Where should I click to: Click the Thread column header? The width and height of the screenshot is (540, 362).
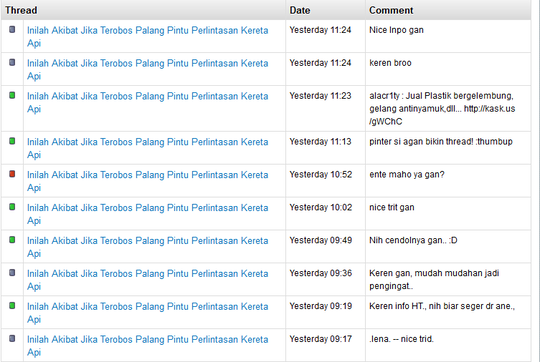21,10
